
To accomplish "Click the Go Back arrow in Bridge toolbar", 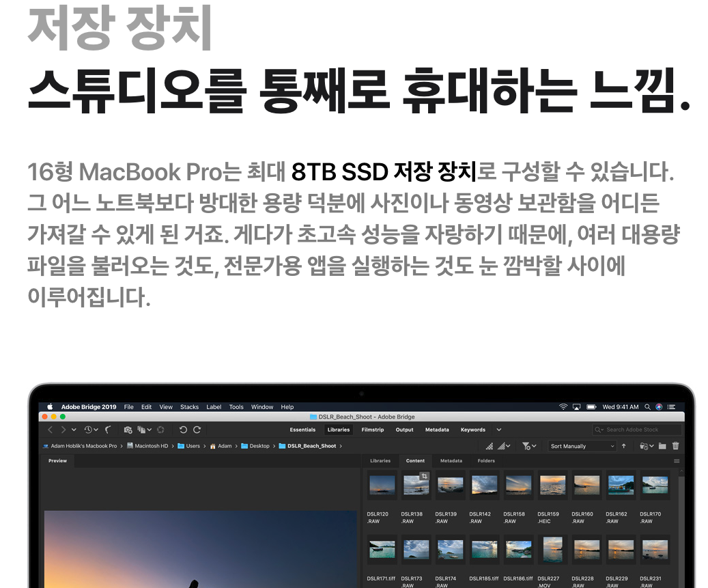I will 51,430.
